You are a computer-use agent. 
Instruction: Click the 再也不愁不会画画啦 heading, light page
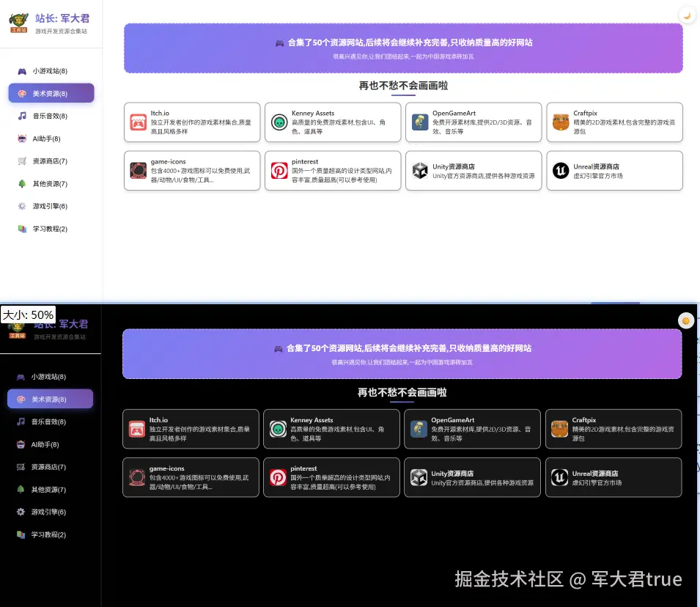click(x=403, y=85)
